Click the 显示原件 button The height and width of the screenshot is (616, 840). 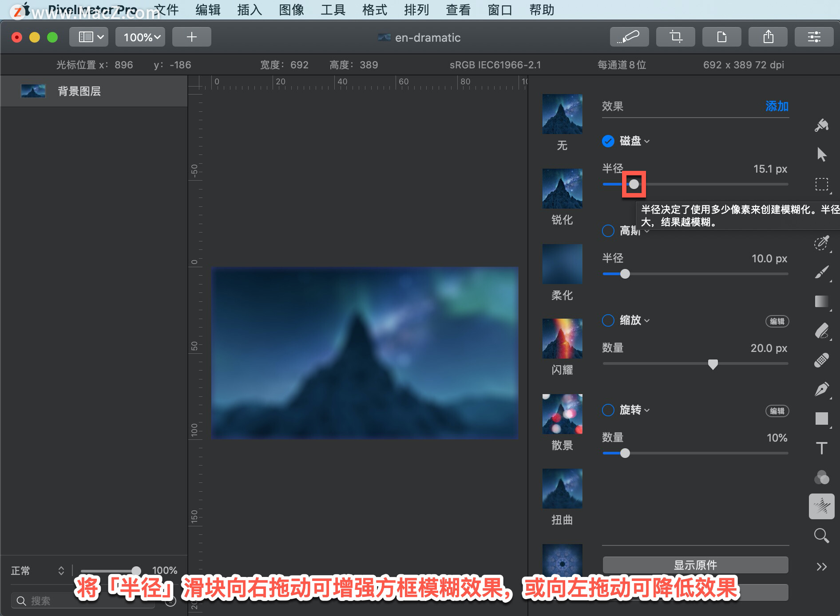click(x=695, y=565)
